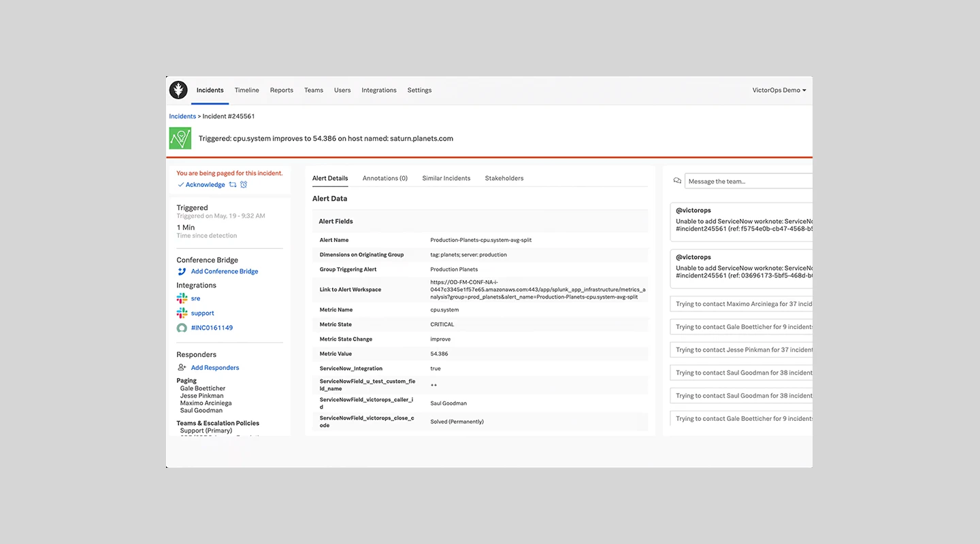This screenshot has width=980, height=544.
Task: Click the CRITICAL metric state value
Action: click(x=442, y=324)
